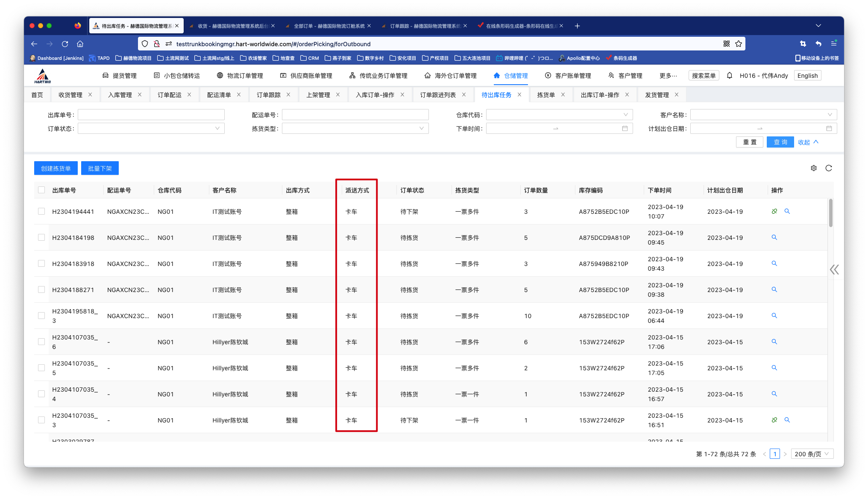Screen dimensions: 868x499
Task: Switch to the 拣货单 tab
Action: click(545, 95)
